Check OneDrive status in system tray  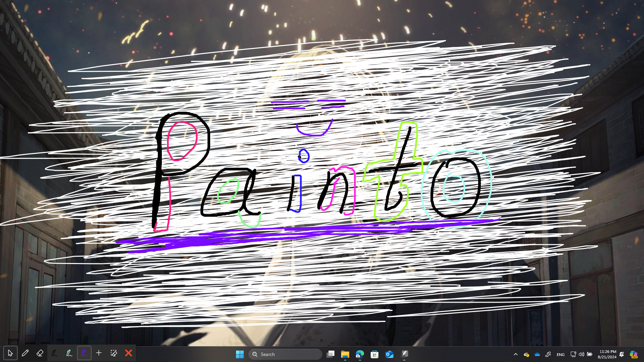tap(537, 354)
